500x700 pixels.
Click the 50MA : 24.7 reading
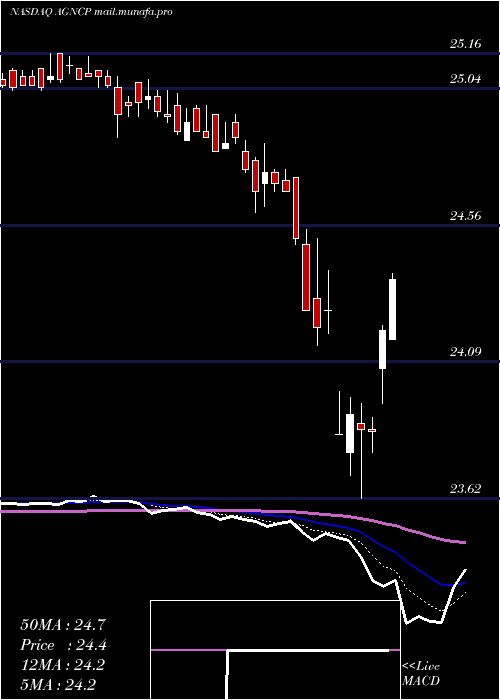tap(63, 625)
